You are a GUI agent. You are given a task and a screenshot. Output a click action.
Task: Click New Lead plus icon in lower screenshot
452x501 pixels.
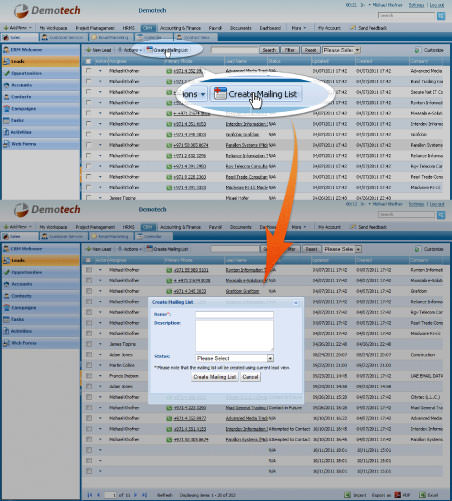(88, 249)
